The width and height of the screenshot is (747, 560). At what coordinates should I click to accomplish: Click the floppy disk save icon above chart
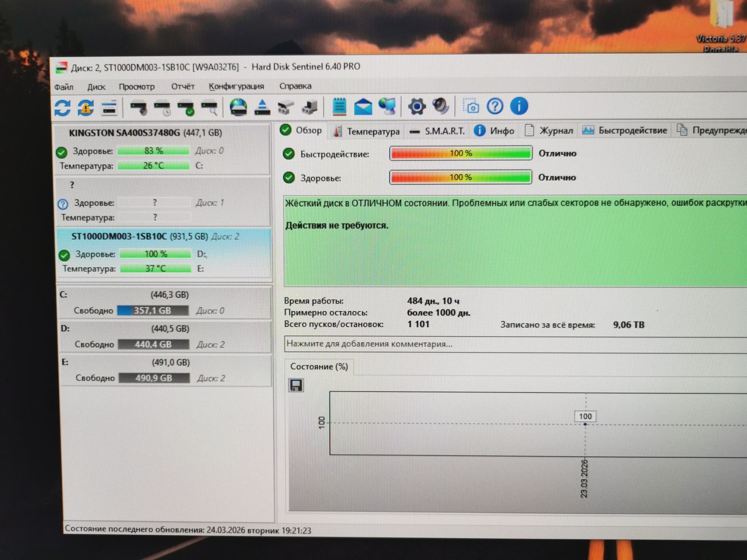[296, 385]
